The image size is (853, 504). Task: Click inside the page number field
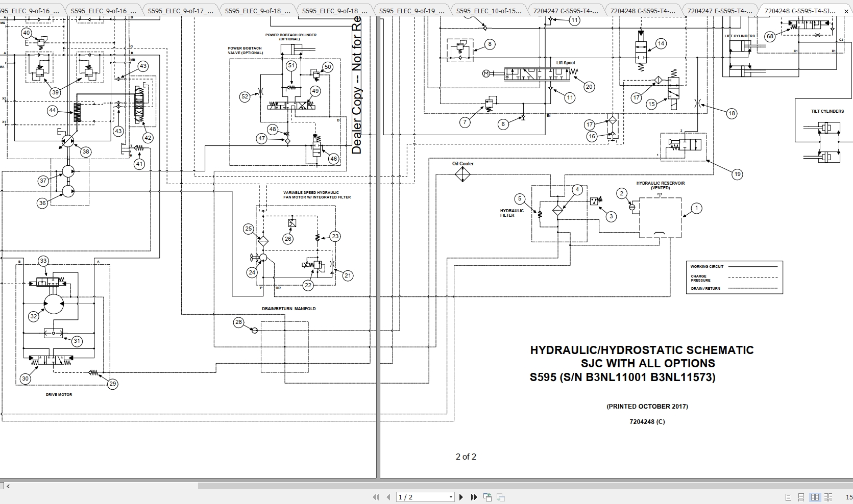point(413,496)
